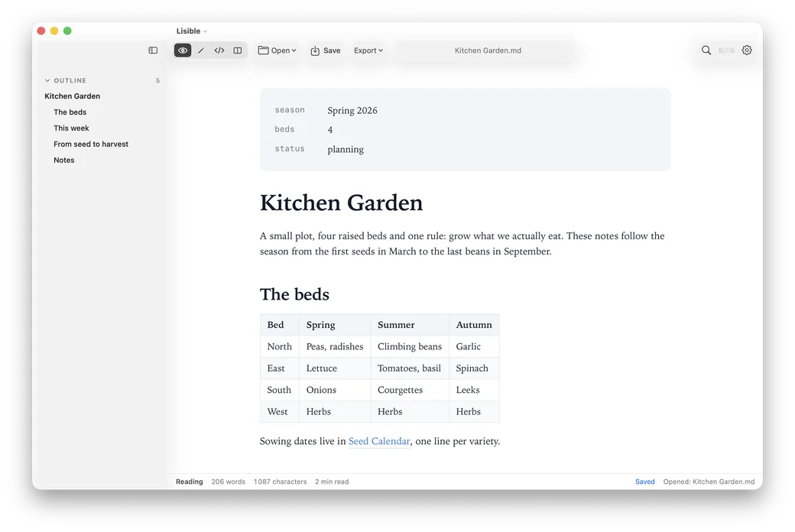Click the Leeks table cell
This screenshot has width=795, height=532.
click(x=474, y=390)
